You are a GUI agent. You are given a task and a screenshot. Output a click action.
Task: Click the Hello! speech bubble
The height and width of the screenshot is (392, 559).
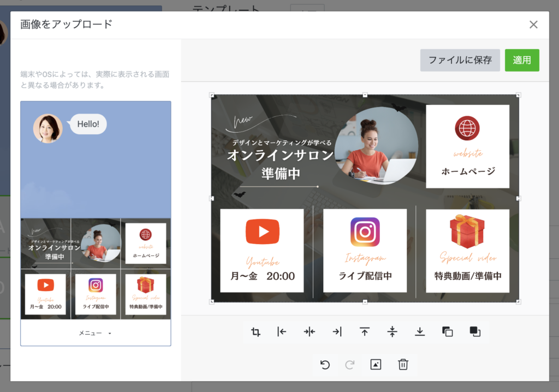point(88,124)
